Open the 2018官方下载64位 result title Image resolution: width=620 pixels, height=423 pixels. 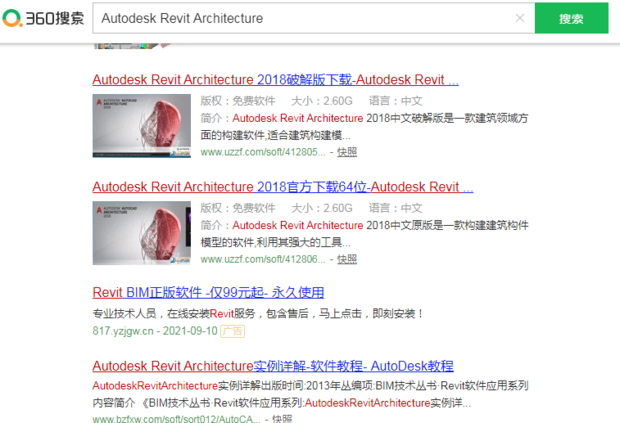pos(283,187)
